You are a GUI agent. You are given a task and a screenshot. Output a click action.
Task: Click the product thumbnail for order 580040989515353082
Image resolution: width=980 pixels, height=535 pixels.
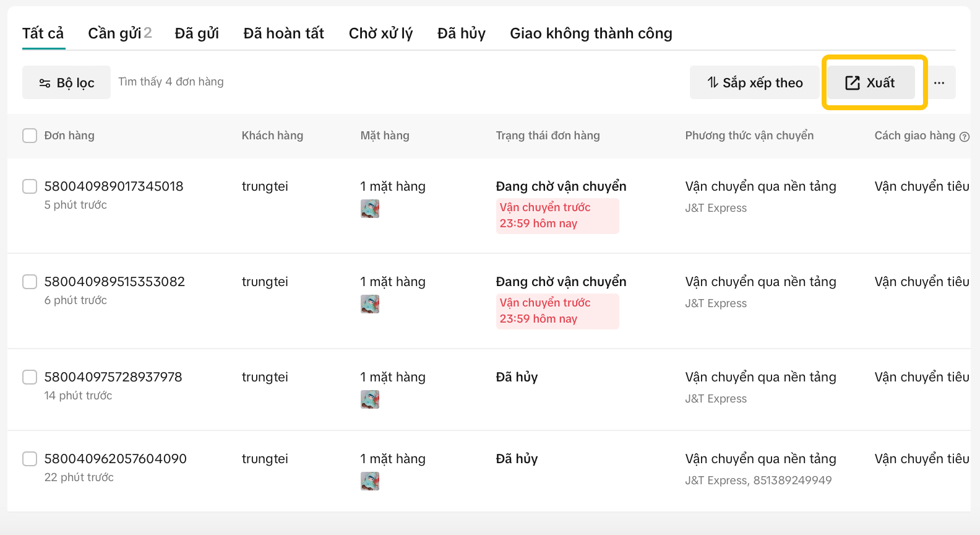click(370, 304)
